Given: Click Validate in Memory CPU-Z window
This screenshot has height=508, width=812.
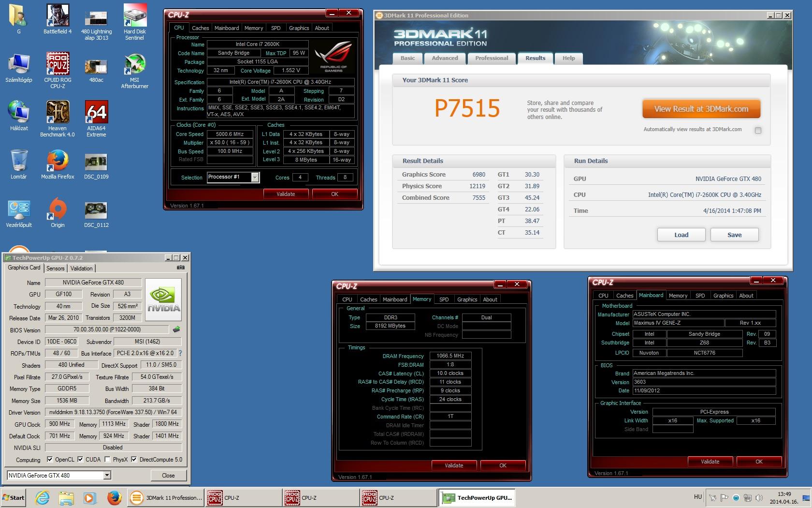Looking at the screenshot, I should [454, 465].
